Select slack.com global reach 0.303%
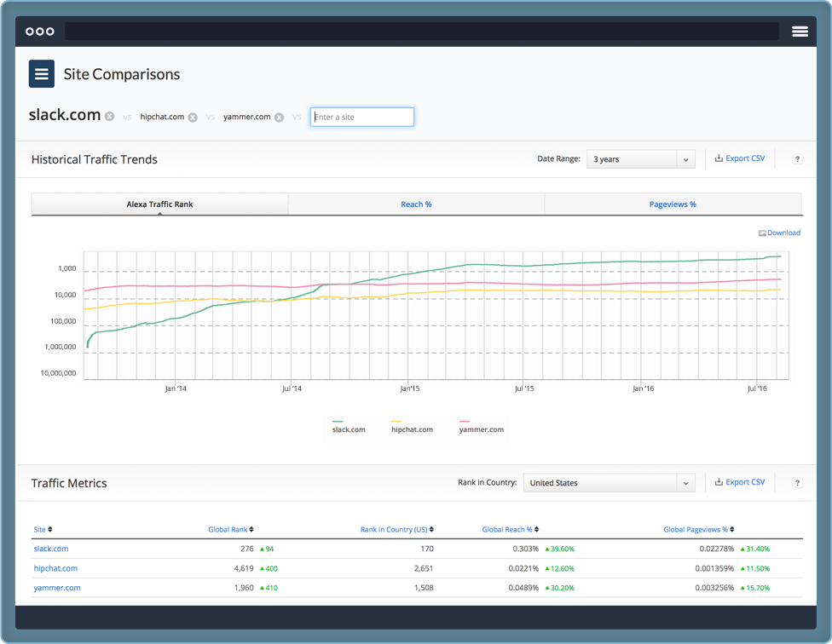Viewport: 832px width, 644px height. (x=525, y=549)
